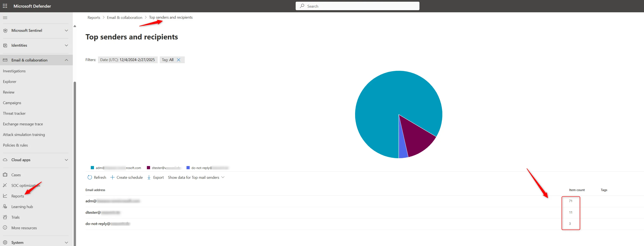Click the Create schedule plus icon
The image size is (644, 246).
tap(113, 177)
